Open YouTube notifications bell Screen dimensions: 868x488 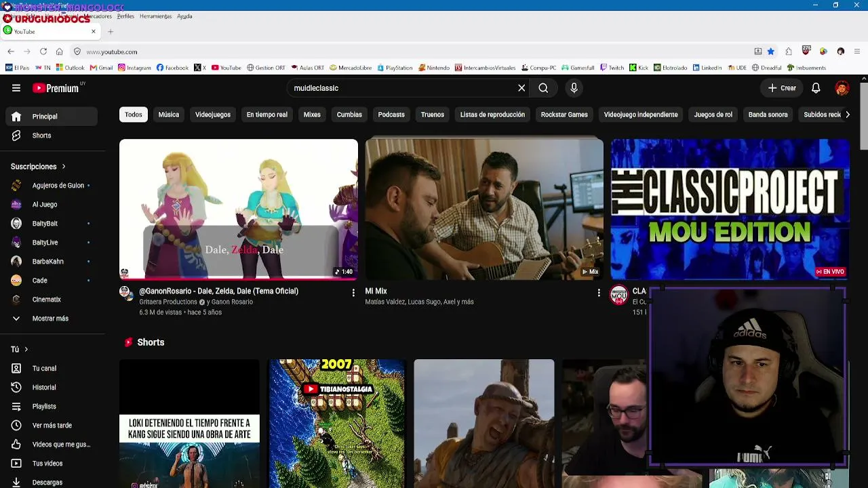click(x=816, y=88)
